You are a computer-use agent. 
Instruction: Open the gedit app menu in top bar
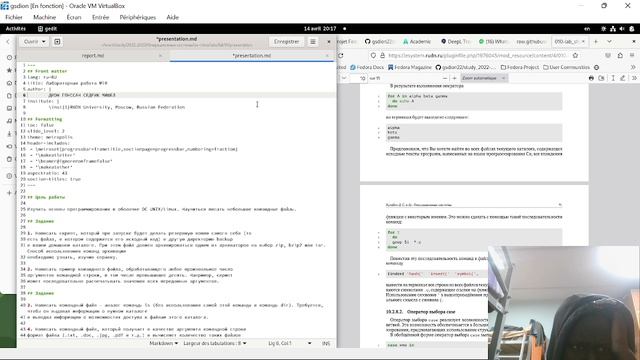click(47, 29)
